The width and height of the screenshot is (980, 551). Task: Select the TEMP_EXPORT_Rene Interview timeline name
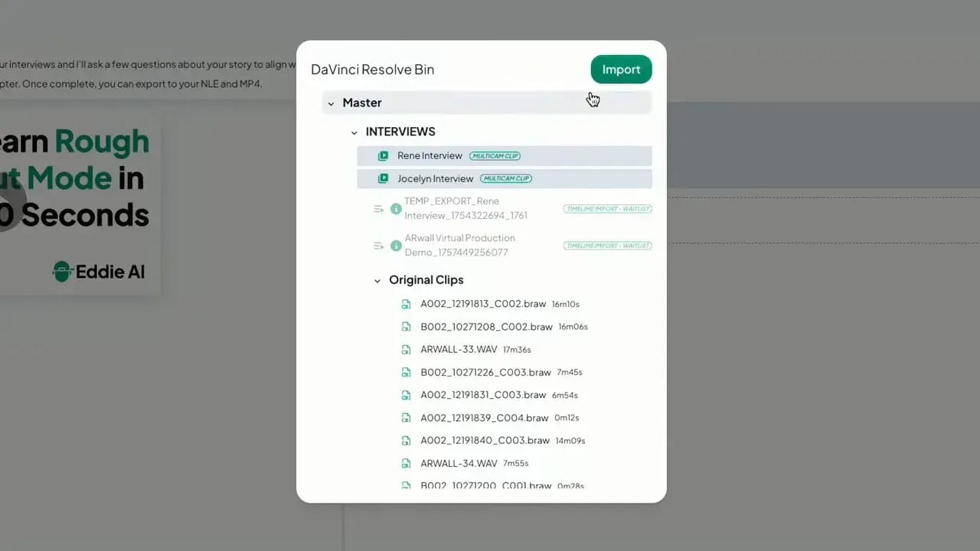coord(465,208)
